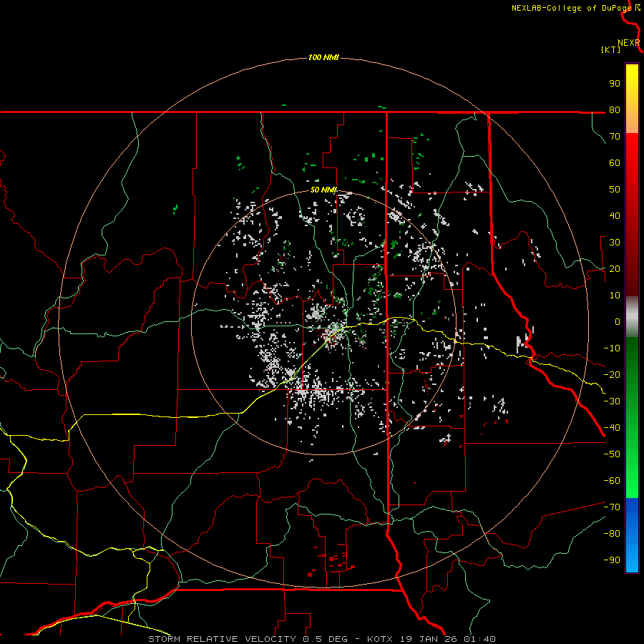644x644 pixels.
Task: Click the 50 NMI range ring label
Action: click(x=323, y=190)
